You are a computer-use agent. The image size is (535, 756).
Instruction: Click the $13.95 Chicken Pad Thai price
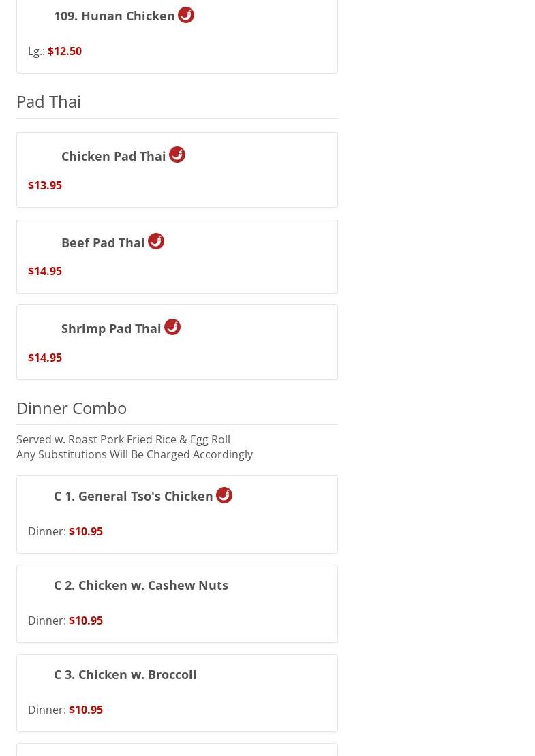click(x=45, y=185)
